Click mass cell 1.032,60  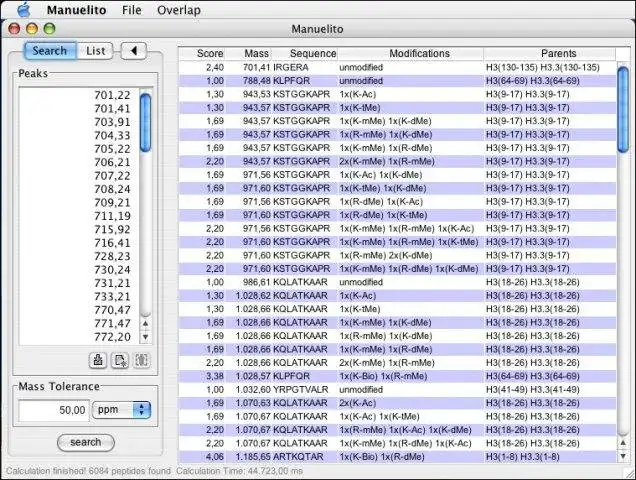(253, 390)
